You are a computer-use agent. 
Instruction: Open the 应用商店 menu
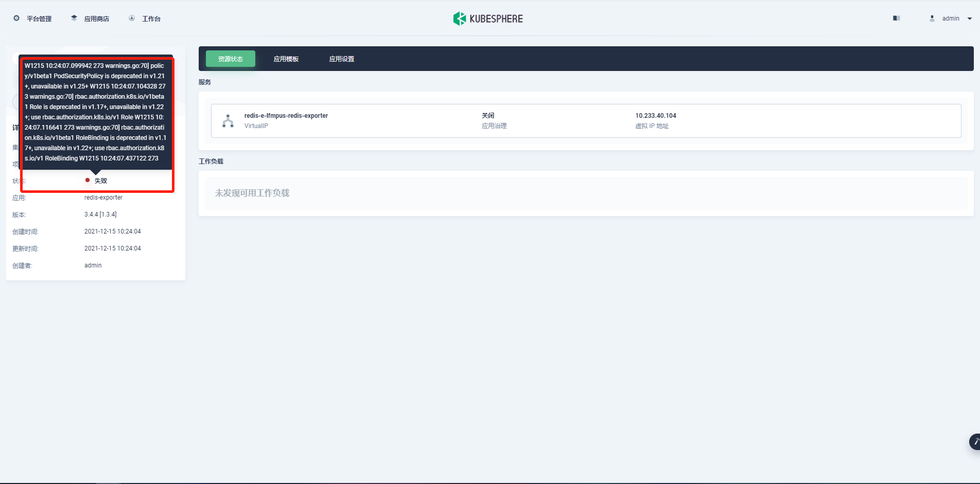(x=97, y=18)
